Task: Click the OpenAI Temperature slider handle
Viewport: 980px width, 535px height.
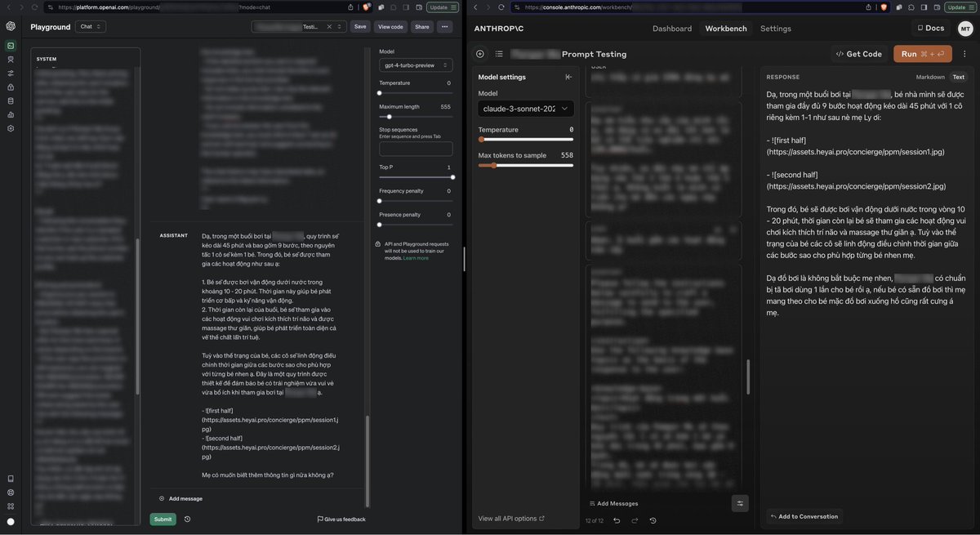Action: pyautogui.click(x=380, y=93)
